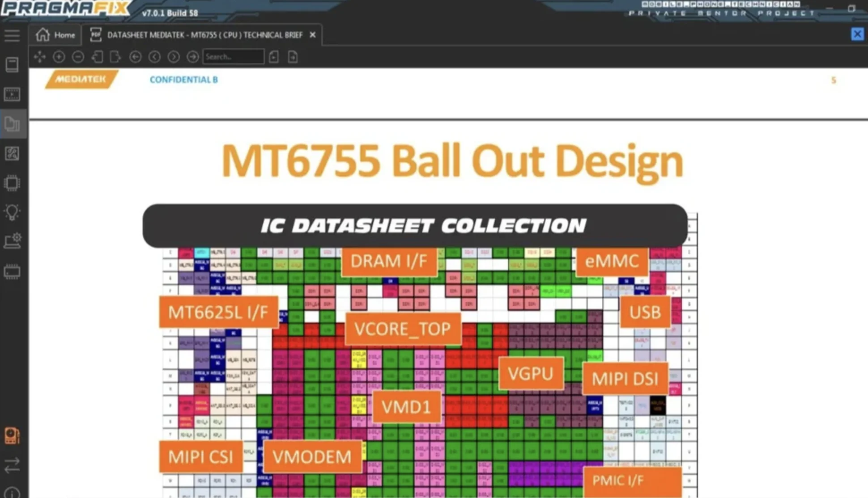Click the orange multimeter sidebar icon
This screenshot has width=868, height=498.
pyautogui.click(x=12, y=435)
